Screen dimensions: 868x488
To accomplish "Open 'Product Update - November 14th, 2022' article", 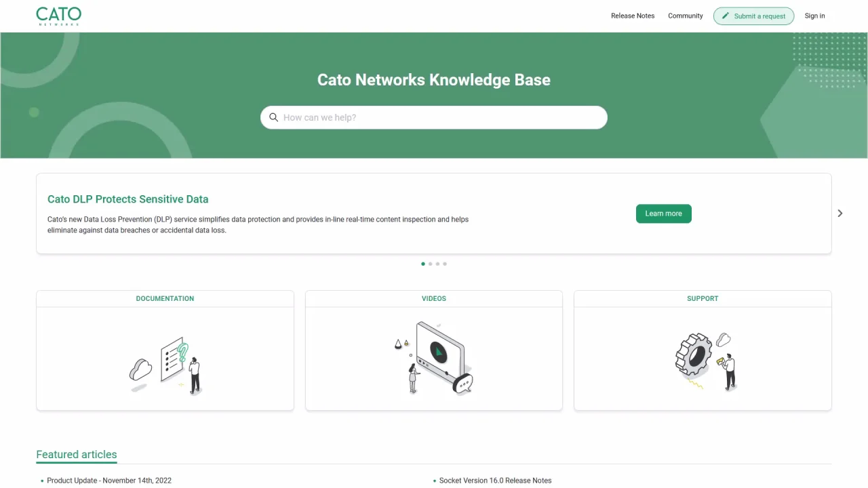I will point(109,481).
